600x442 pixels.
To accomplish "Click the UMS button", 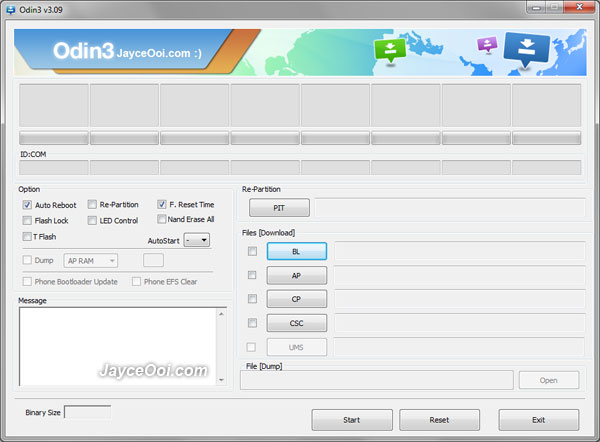I will (297, 347).
